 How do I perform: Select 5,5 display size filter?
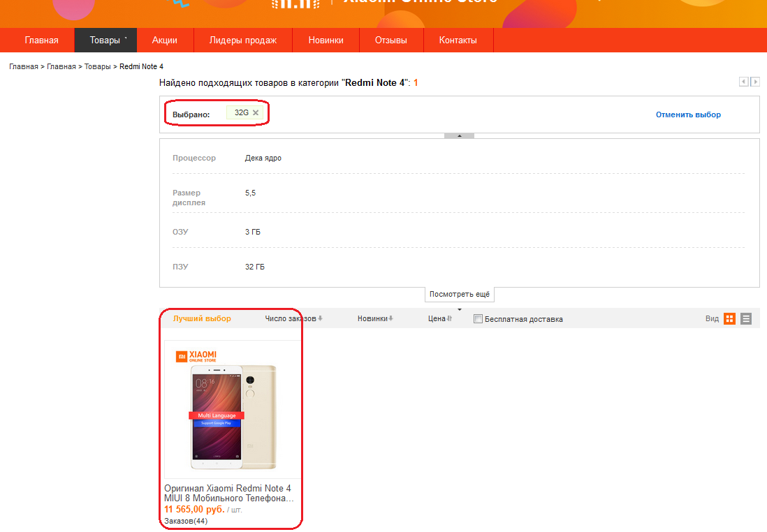[x=251, y=193]
